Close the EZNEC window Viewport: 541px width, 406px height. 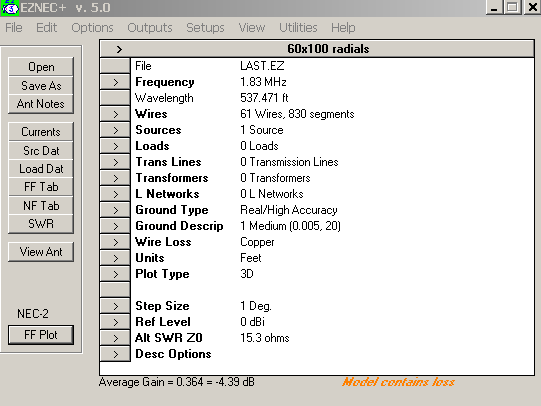pos(532,7)
